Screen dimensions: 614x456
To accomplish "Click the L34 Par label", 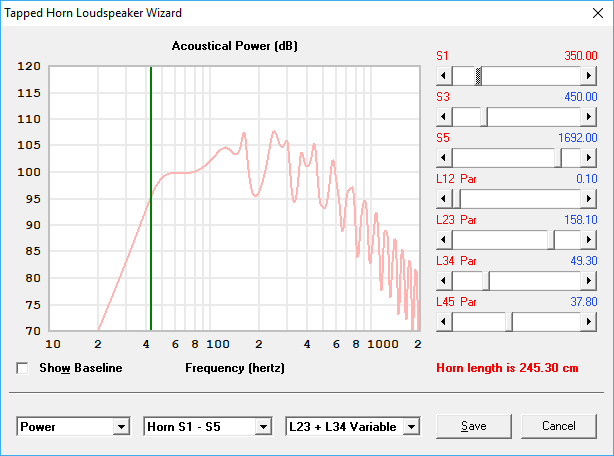I will pos(456,261).
